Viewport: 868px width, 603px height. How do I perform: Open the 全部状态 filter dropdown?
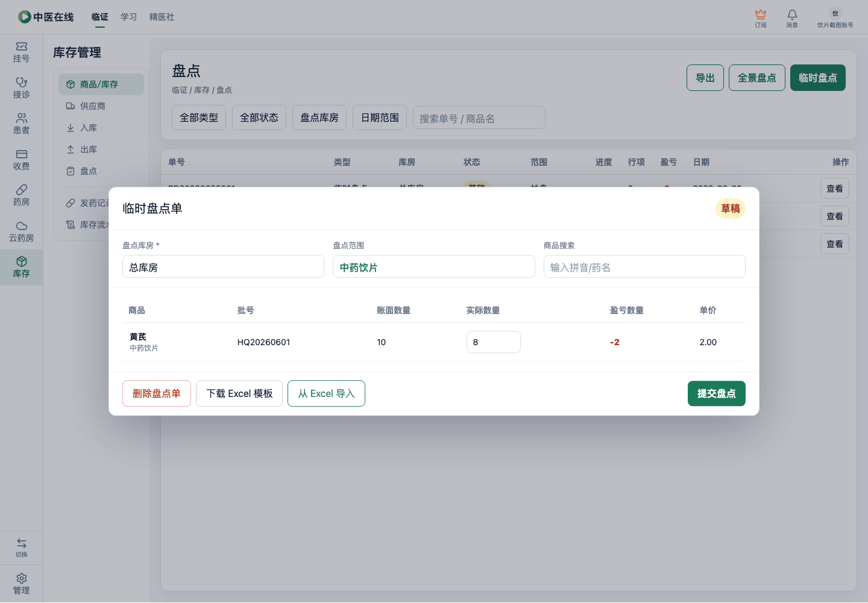259,117
